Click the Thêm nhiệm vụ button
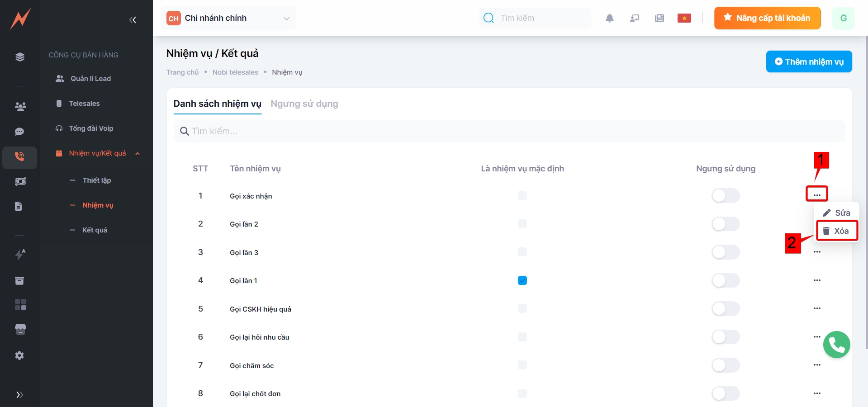 tap(808, 62)
